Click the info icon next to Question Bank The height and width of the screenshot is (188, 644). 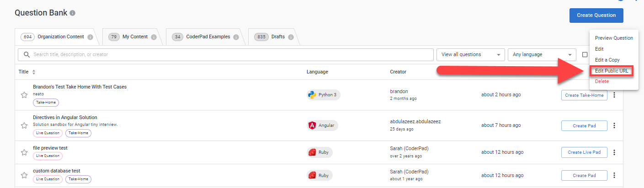pos(73,13)
